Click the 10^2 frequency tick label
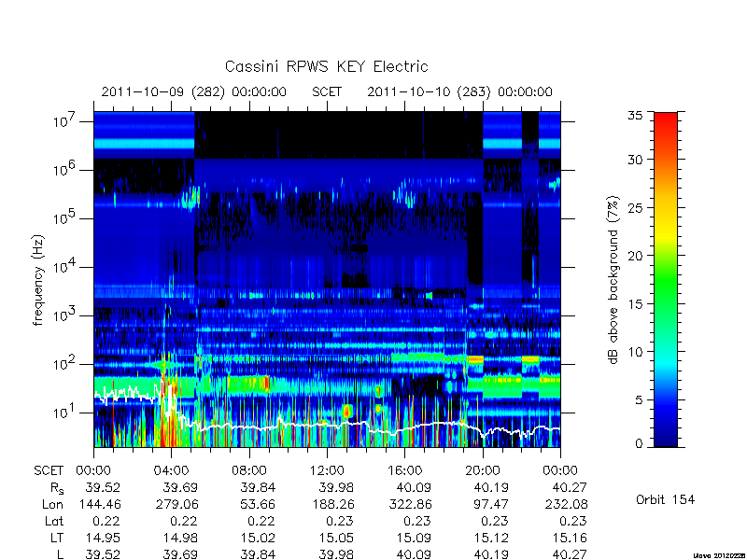The width and height of the screenshot is (747, 560). pos(64,364)
